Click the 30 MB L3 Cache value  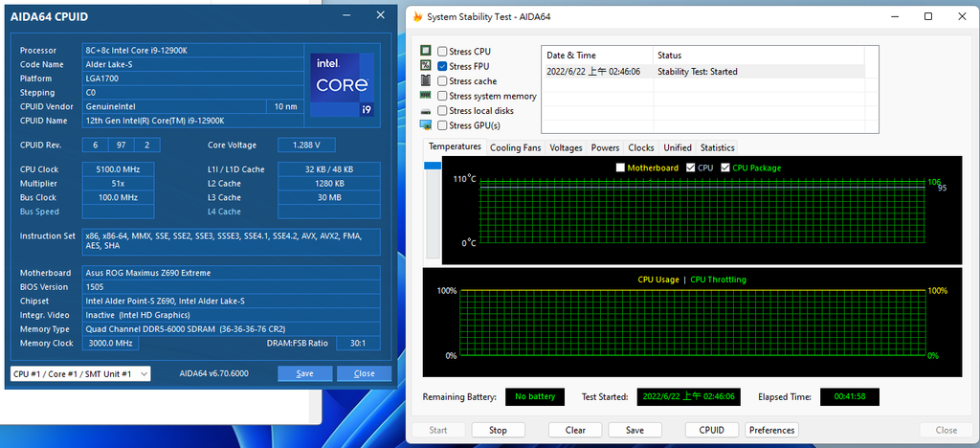point(329,197)
